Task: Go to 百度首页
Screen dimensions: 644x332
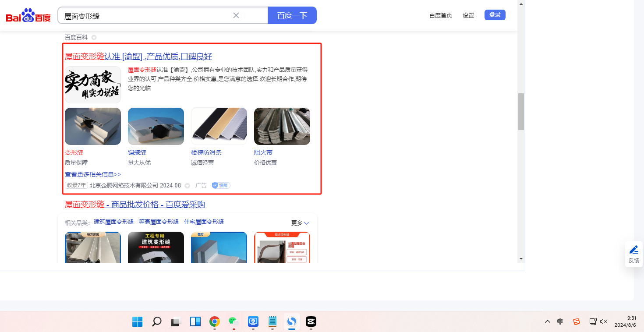Action: click(x=441, y=15)
